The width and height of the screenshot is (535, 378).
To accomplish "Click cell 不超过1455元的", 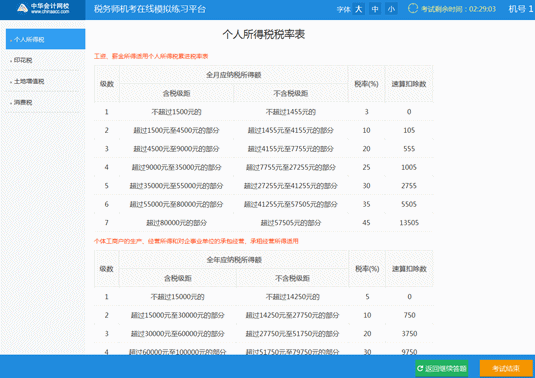I will 291,112.
